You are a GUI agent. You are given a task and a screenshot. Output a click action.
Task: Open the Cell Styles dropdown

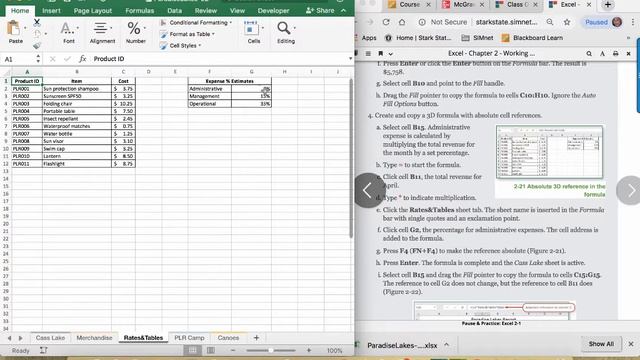(181, 45)
